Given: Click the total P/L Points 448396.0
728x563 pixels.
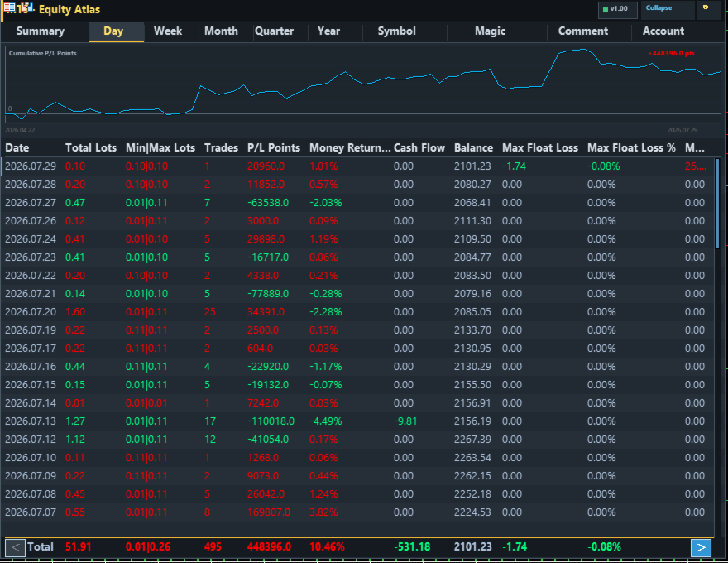Looking at the screenshot, I should (270, 547).
